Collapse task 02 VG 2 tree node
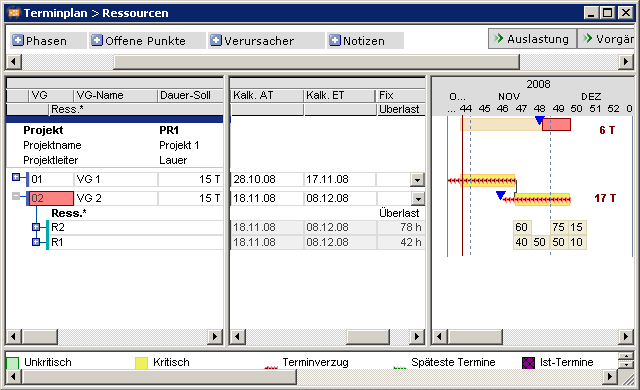 point(16,196)
